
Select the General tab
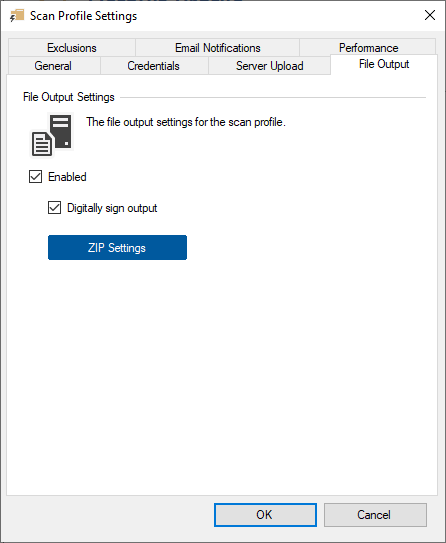tap(53, 66)
